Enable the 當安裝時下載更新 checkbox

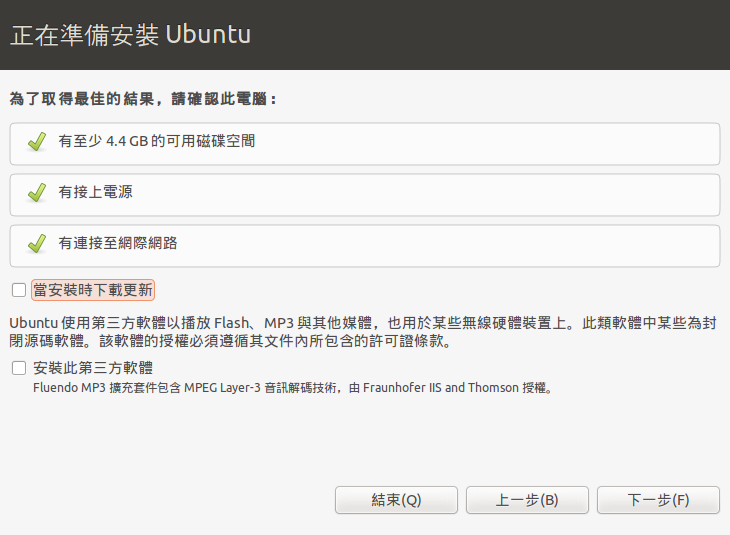(x=19, y=290)
